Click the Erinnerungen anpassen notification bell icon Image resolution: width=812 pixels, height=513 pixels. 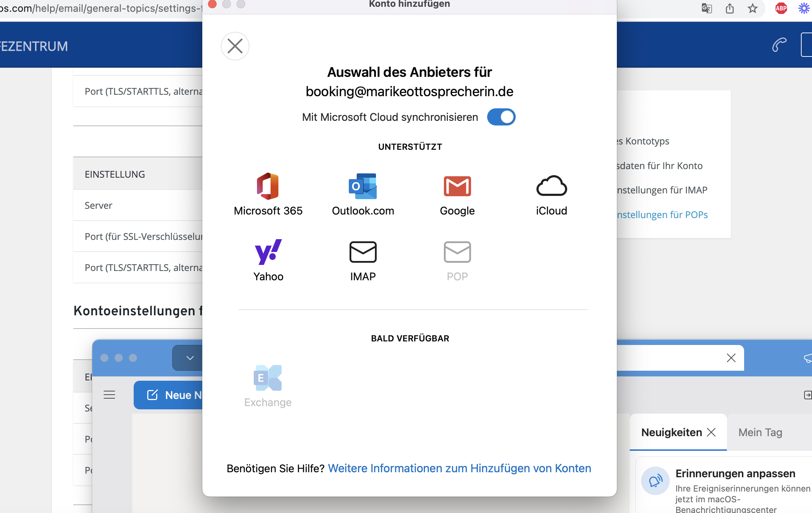pos(655,481)
